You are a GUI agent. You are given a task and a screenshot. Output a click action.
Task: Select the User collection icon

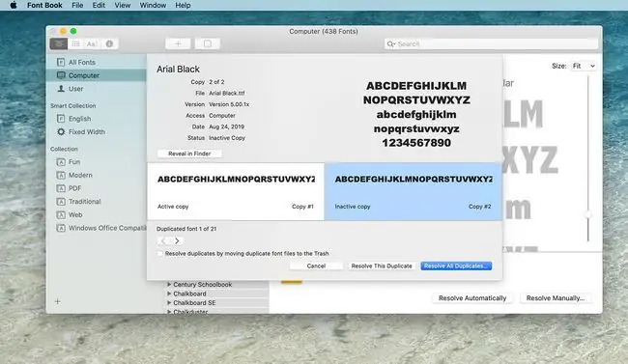click(x=61, y=89)
